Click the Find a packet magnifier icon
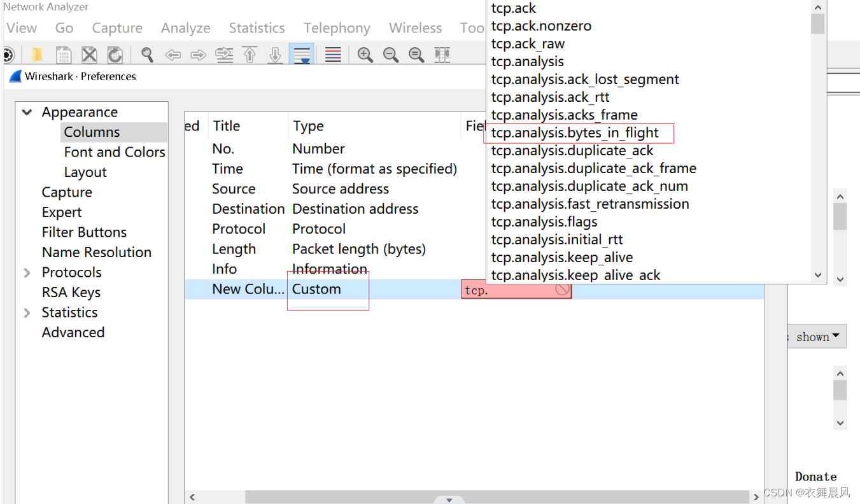This screenshot has height=504, width=860. tap(147, 55)
